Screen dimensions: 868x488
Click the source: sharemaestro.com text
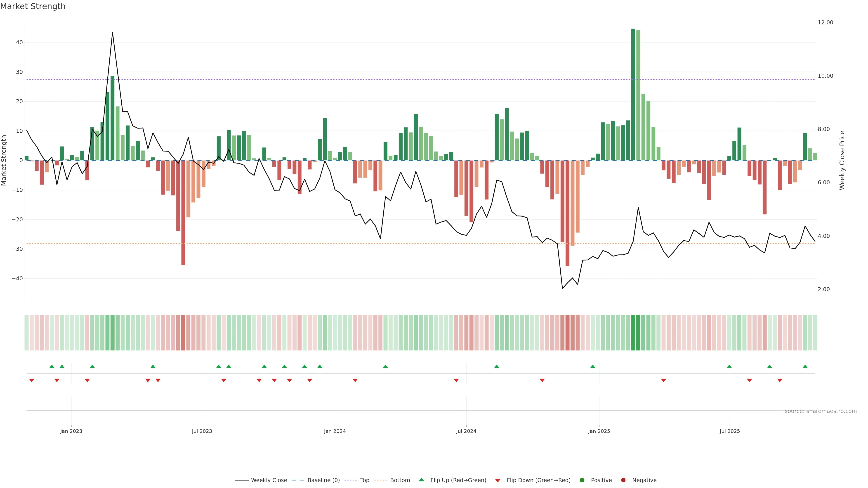click(x=821, y=411)
